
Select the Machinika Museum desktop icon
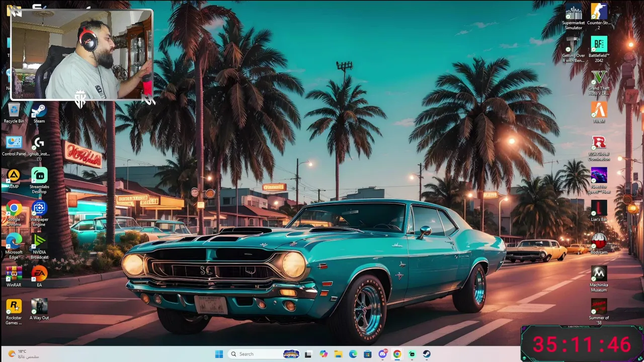click(599, 279)
